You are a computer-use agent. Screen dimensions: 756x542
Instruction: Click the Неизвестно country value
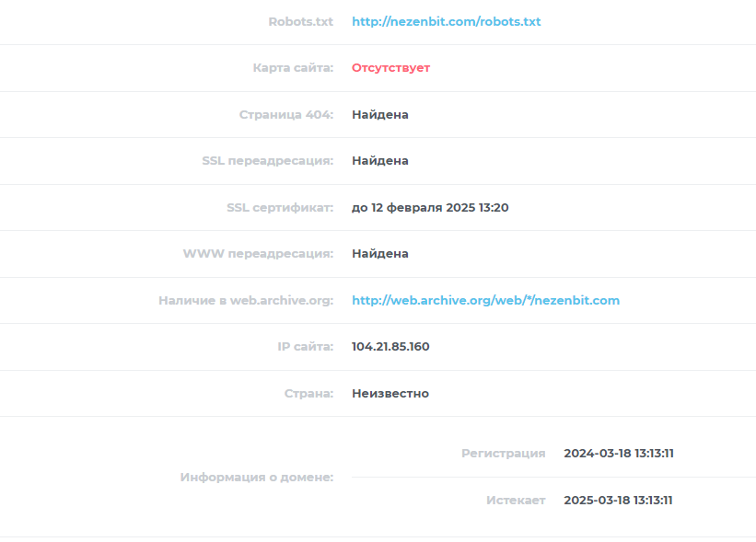coord(390,394)
